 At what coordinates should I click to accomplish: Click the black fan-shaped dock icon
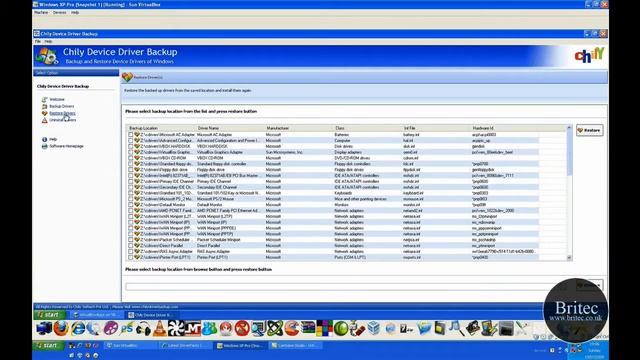click(x=176, y=328)
